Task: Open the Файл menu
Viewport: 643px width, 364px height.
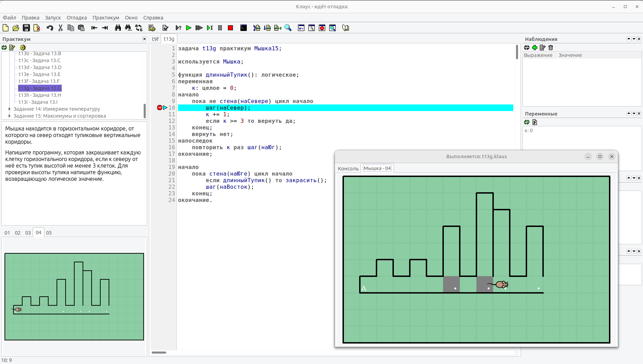Action: pyautogui.click(x=9, y=18)
